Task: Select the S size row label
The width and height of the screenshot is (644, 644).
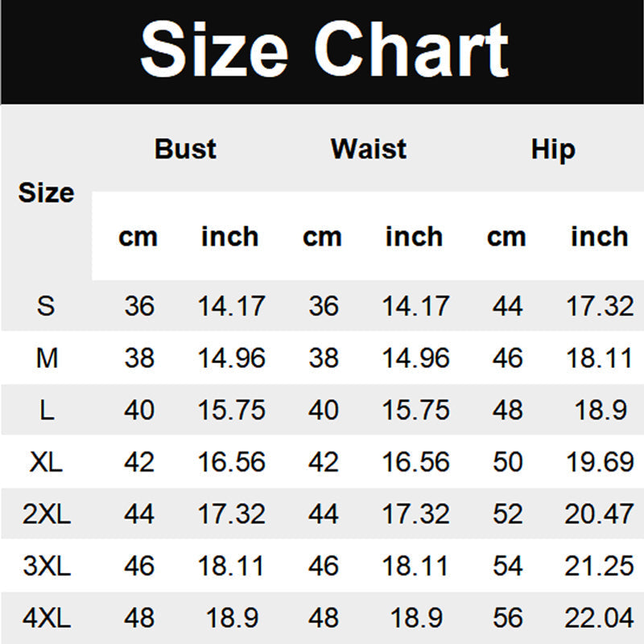Action: [46, 306]
